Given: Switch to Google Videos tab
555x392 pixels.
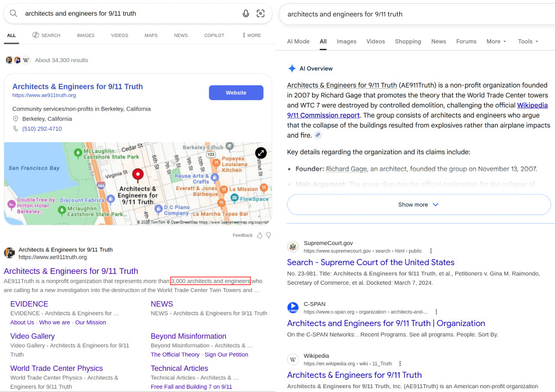Looking at the screenshot, I should [x=376, y=41].
